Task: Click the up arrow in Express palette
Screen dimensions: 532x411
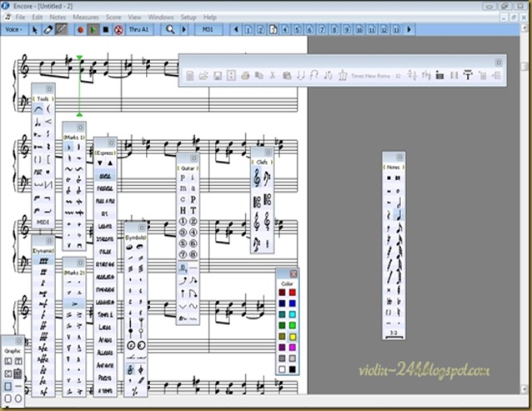Action: (x=110, y=163)
